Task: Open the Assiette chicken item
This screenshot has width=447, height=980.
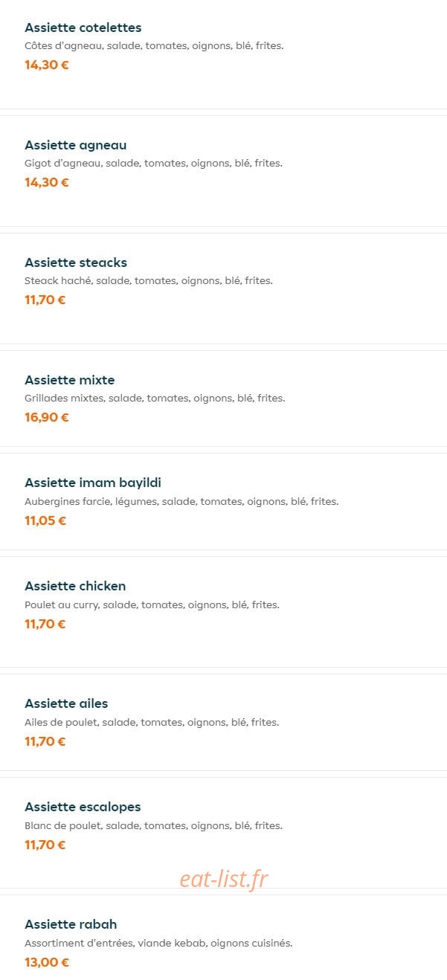Action: (75, 586)
